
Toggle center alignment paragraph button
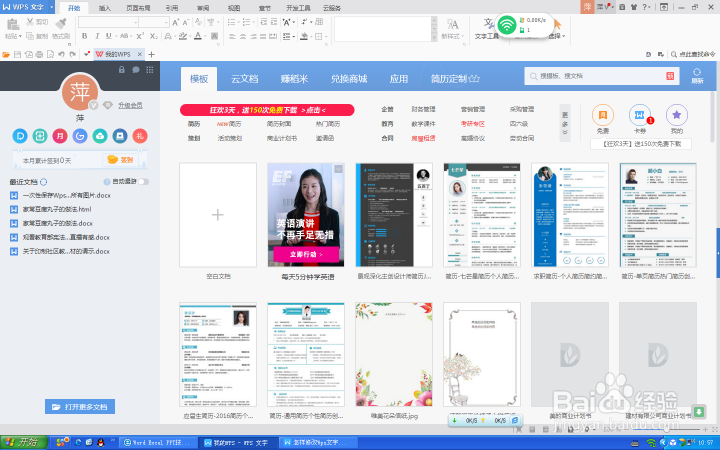242,36
